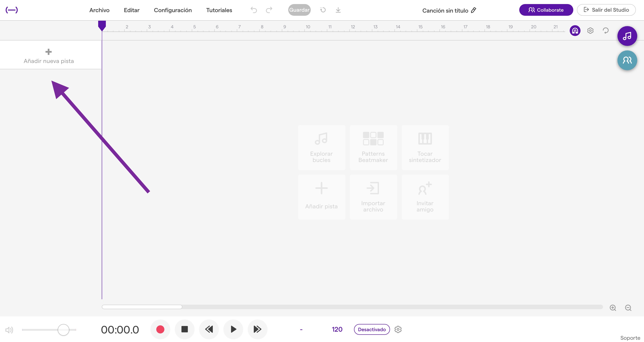The height and width of the screenshot is (342, 644).
Task: Click the red record button
Action: 160,329
